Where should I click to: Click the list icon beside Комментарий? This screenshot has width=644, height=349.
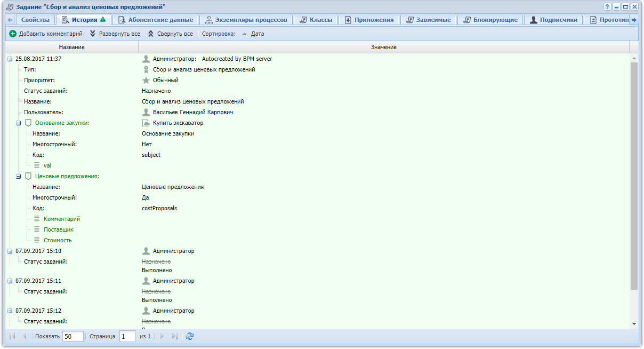(x=37, y=219)
